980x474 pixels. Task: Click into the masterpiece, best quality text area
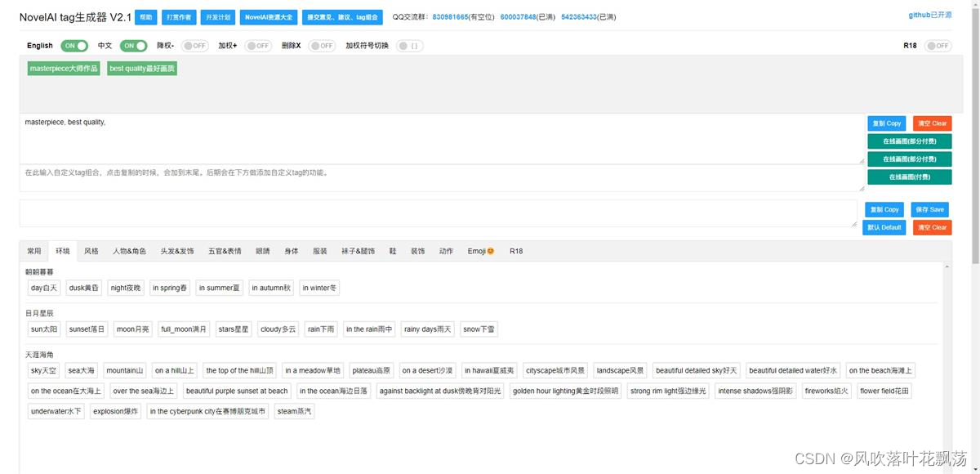(442, 139)
